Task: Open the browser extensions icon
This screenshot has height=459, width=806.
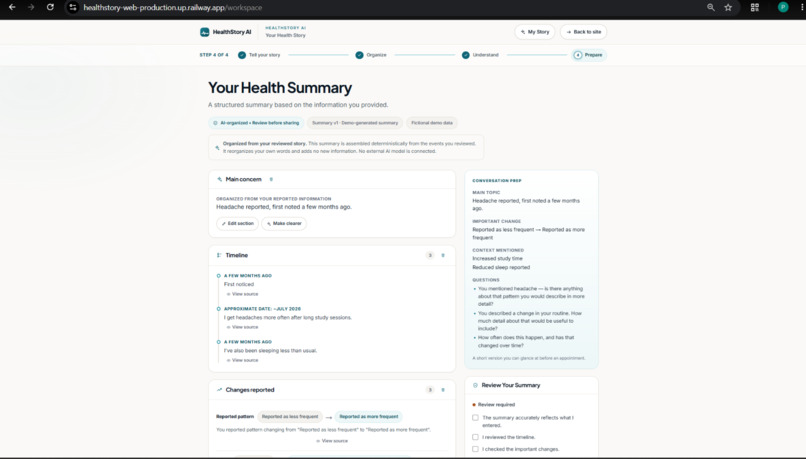Action: pyautogui.click(x=755, y=7)
